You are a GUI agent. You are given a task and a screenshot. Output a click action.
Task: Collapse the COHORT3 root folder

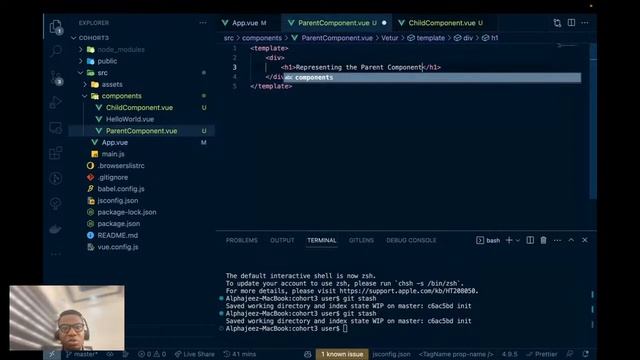[73, 38]
